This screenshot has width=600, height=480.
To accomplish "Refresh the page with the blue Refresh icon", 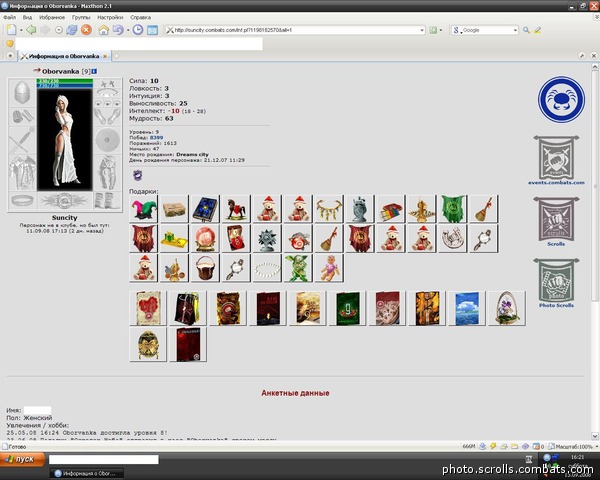I will click(72, 30).
